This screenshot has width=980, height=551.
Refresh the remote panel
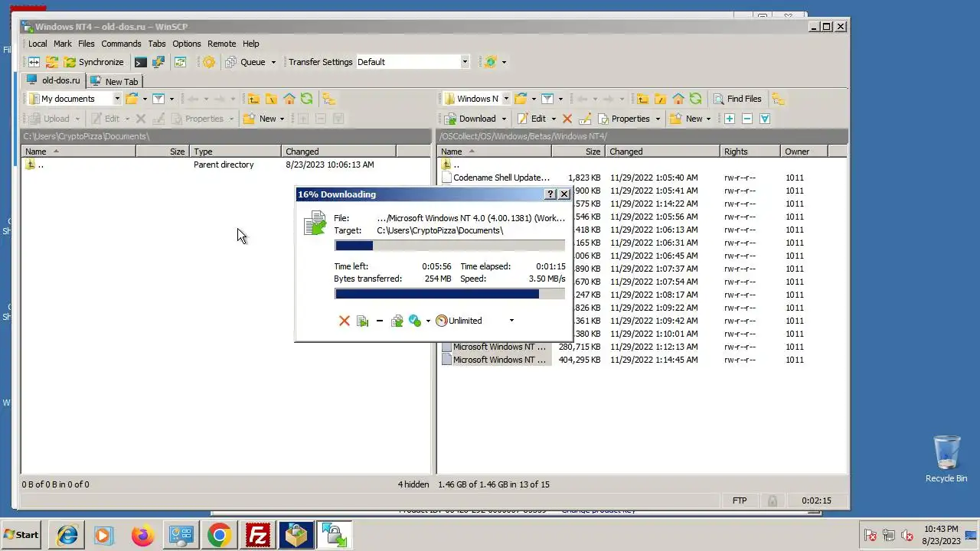(x=695, y=99)
